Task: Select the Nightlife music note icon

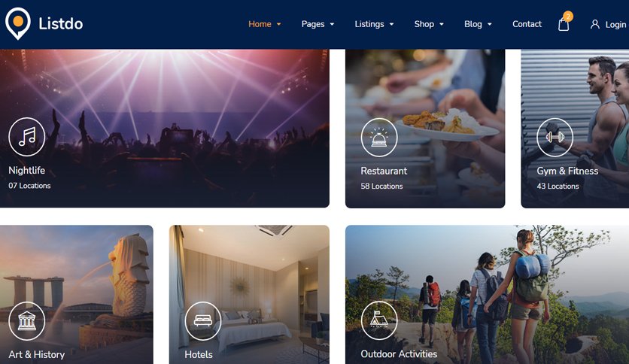Action: click(27, 137)
